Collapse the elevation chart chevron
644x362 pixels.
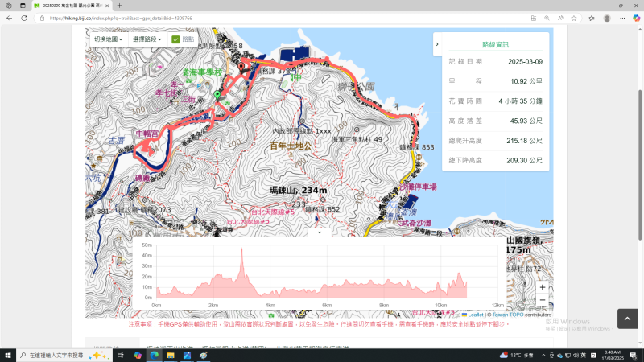click(x=320, y=232)
